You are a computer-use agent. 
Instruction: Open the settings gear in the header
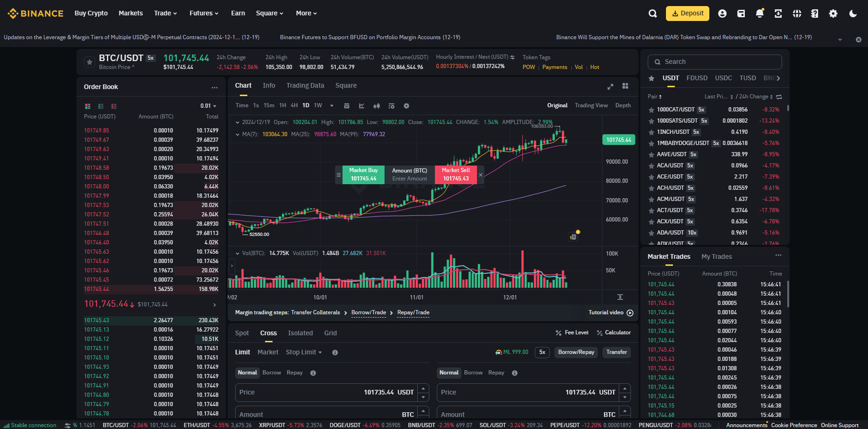833,14
